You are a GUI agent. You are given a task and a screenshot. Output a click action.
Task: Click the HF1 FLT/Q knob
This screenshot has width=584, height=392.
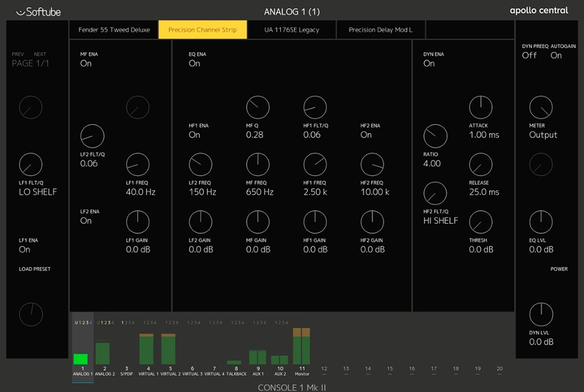[x=315, y=107]
